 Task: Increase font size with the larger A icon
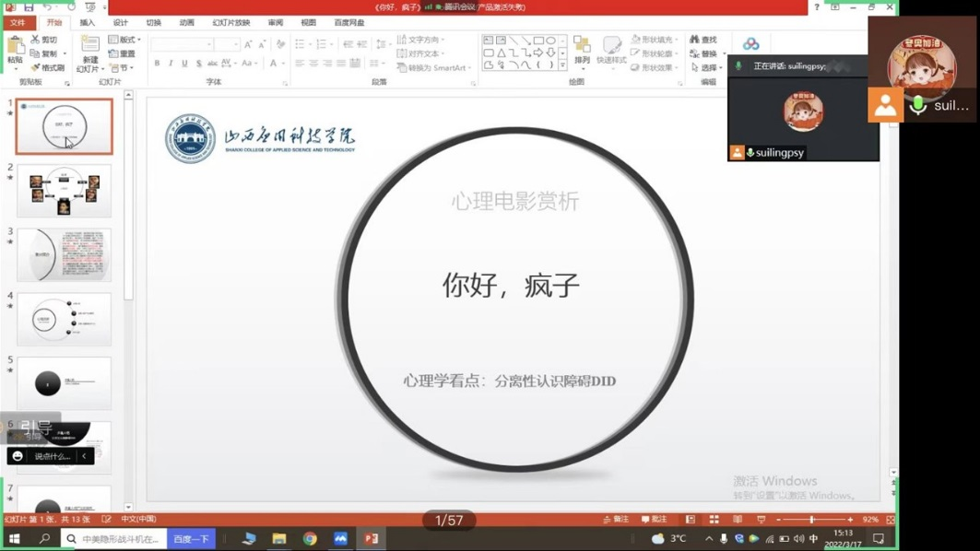pyautogui.click(x=248, y=44)
